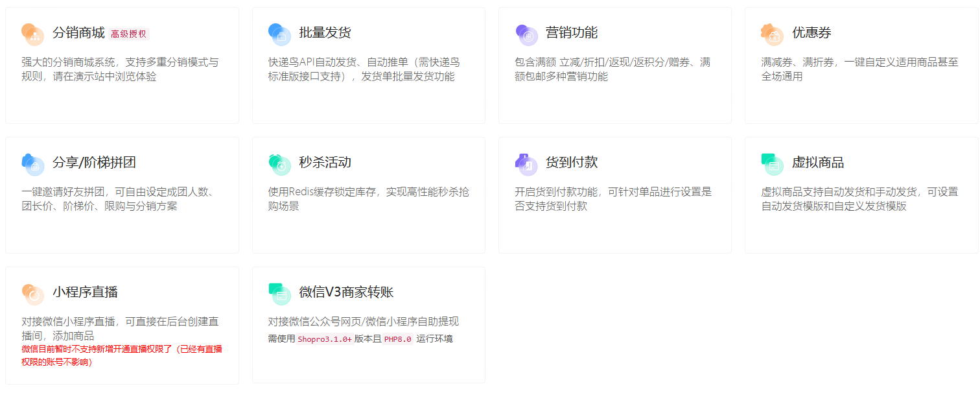Click the 优惠券 orange icon
The image size is (980, 395).
coord(771,34)
